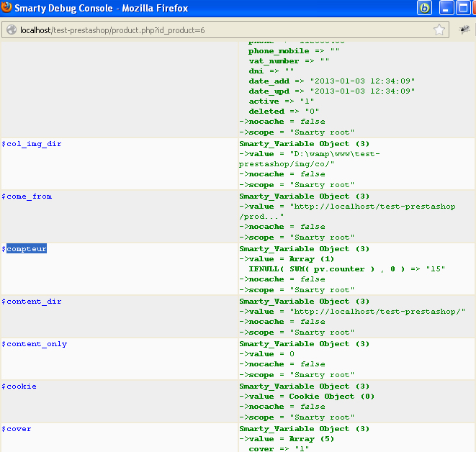This screenshot has width=476, height=452.
Task: Click the cover => "1" line
Action: tap(279, 448)
